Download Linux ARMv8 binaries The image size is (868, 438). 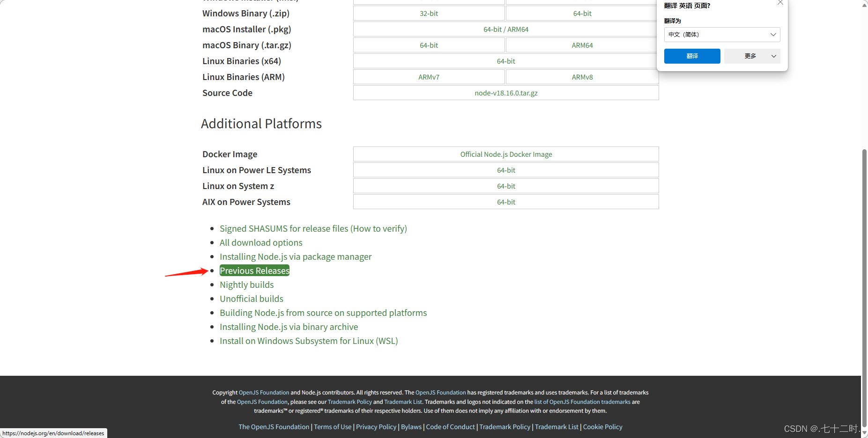(582, 77)
